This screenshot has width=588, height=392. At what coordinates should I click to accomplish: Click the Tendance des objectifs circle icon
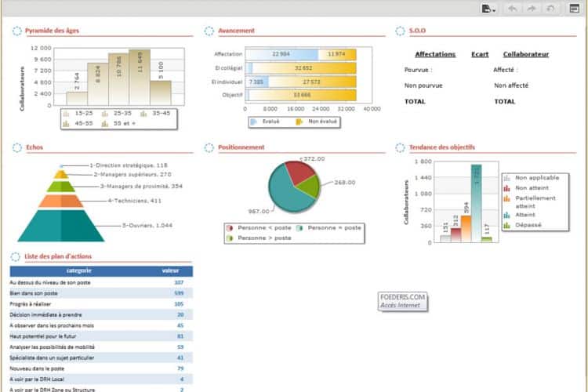[400, 147]
